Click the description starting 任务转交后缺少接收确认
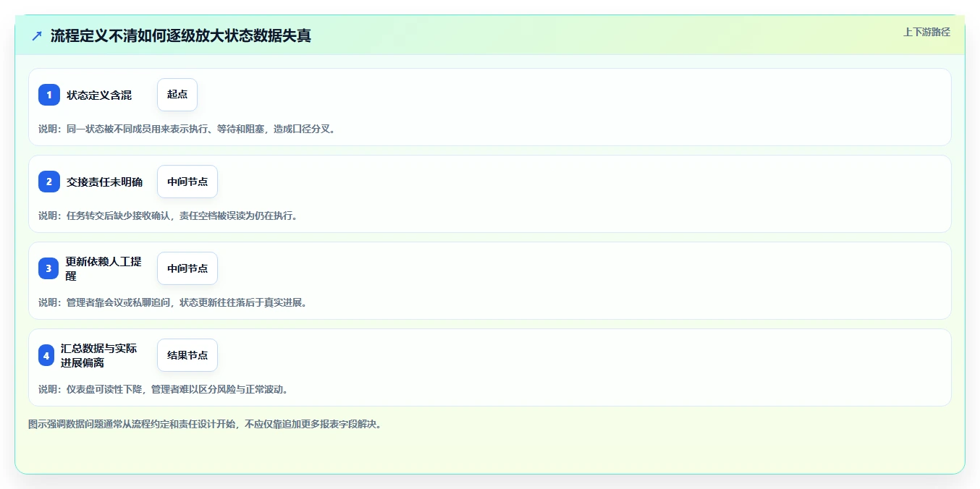This screenshot has height=489, width=980. [x=168, y=216]
